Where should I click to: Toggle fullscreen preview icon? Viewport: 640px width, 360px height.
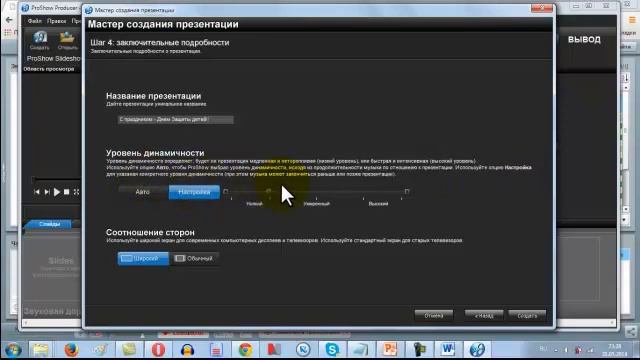76,192
